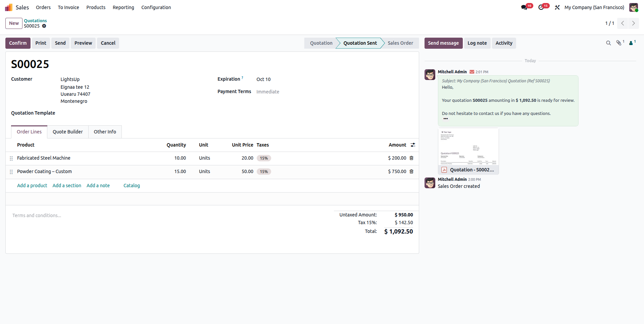Switch to the Other Info tab

click(105, 132)
